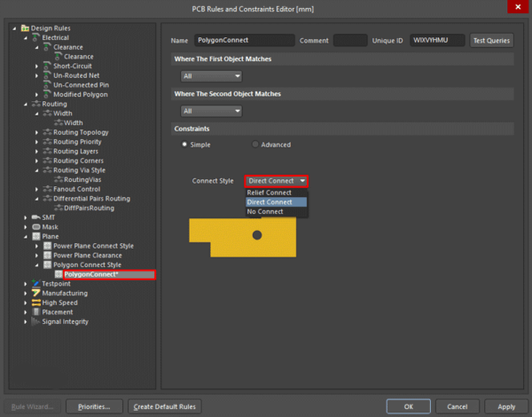Click the Routing Topology icon
The height and width of the screenshot is (417, 532).
[47, 132]
